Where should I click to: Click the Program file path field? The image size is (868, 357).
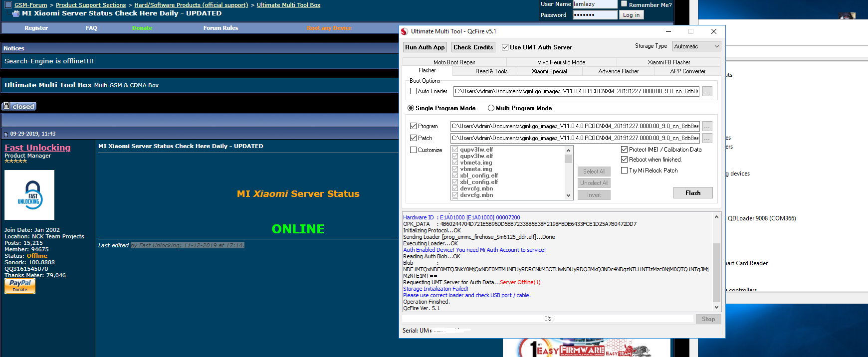pyautogui.click(x=575, y=126)
